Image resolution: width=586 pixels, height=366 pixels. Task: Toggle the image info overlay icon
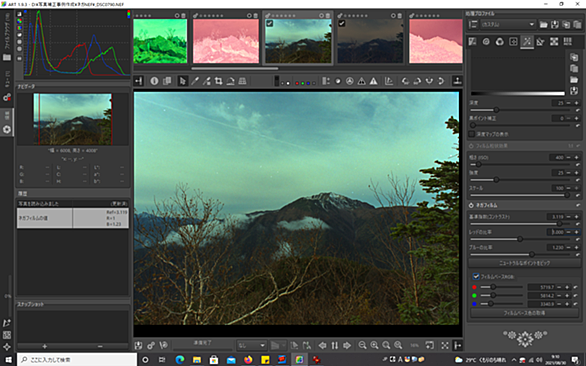pos(154,81)
